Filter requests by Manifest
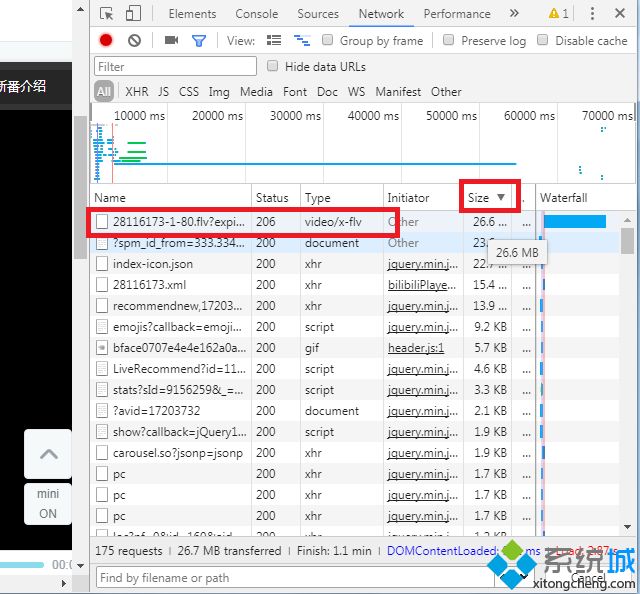 point(398,91)
